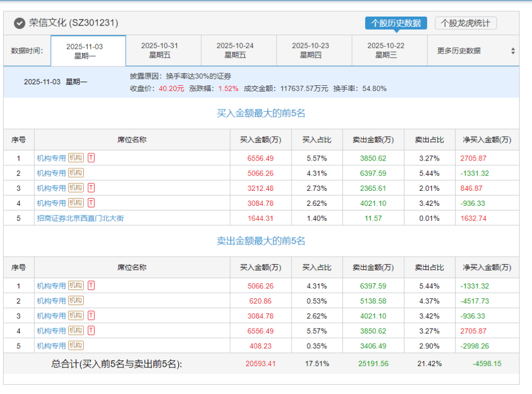Select the 2025-10-24 星期五 date tab
The image size is (532, 394).
[235, 50]
